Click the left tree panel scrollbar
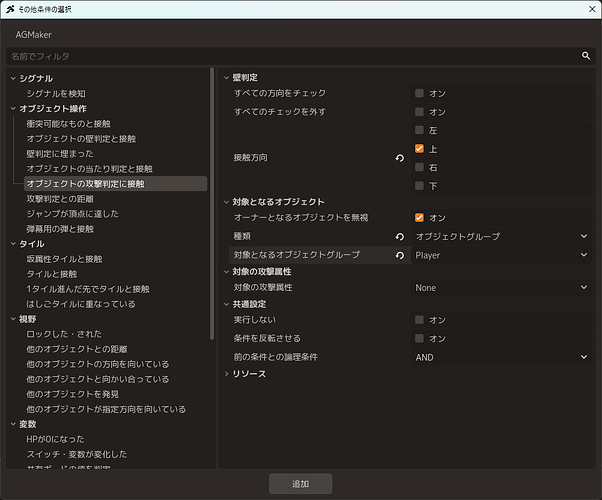Screen dimensions: 602x500 (x=212, y=204)
